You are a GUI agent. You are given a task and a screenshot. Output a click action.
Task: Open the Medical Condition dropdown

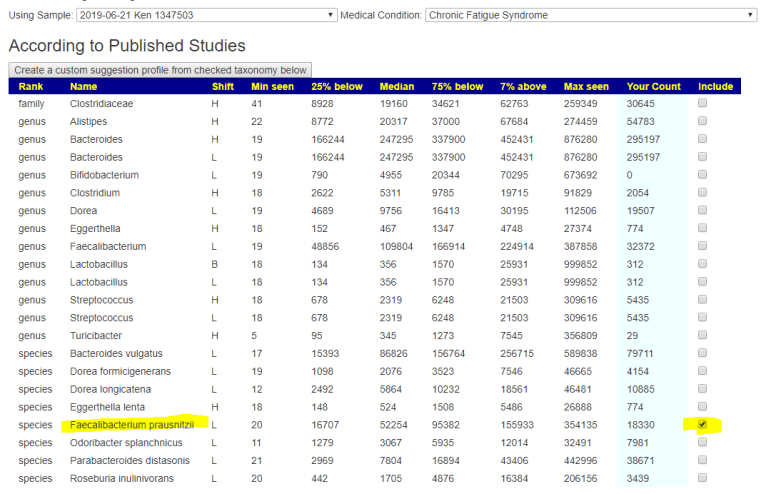point(590,15)
